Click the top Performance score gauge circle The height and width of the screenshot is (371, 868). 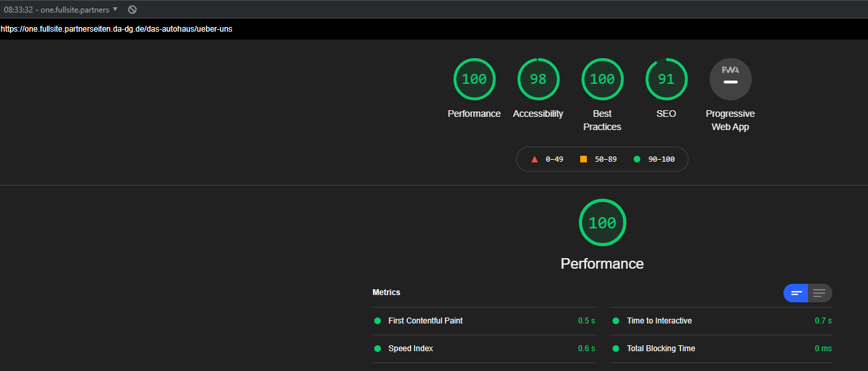click(x=474, y=79)
